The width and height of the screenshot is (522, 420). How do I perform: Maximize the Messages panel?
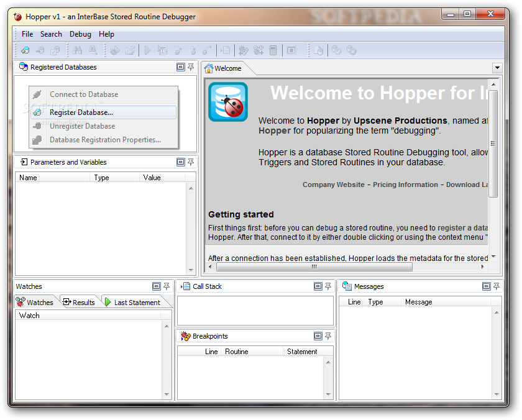tap(487, 286)
